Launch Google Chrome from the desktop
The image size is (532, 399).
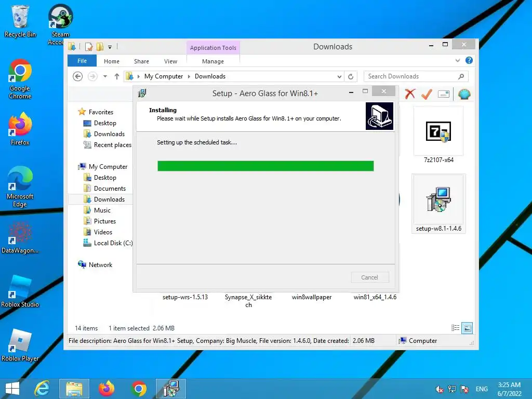20,79
